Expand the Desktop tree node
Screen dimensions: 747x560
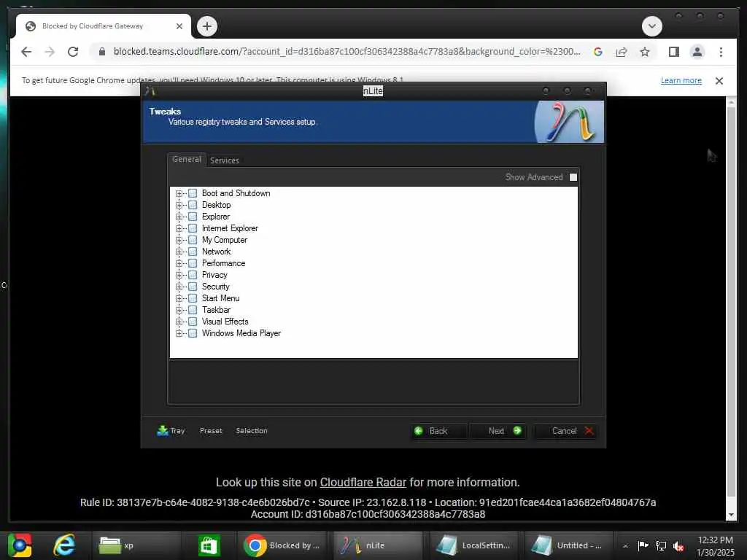click(179, 205)
